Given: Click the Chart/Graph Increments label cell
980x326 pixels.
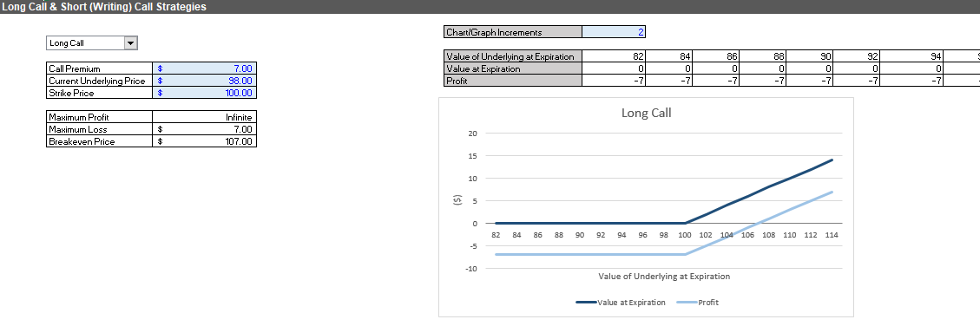Looking at the screenshot, I should (x=512, y=32).
